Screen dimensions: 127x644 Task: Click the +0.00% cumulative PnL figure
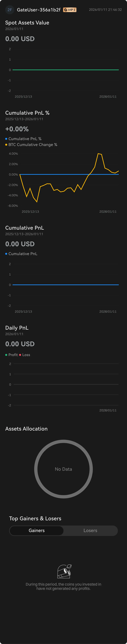pyautogui.click(x=17, y=129)
